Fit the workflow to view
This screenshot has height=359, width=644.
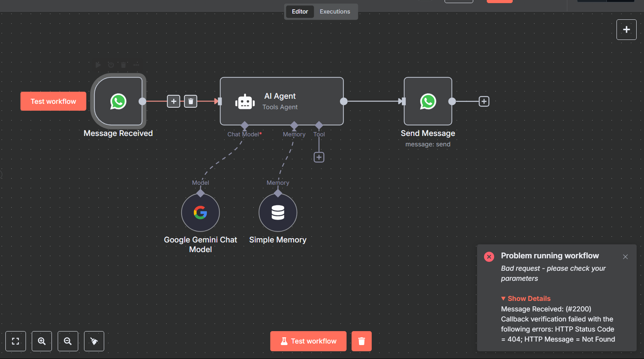[x=15, y=341]
